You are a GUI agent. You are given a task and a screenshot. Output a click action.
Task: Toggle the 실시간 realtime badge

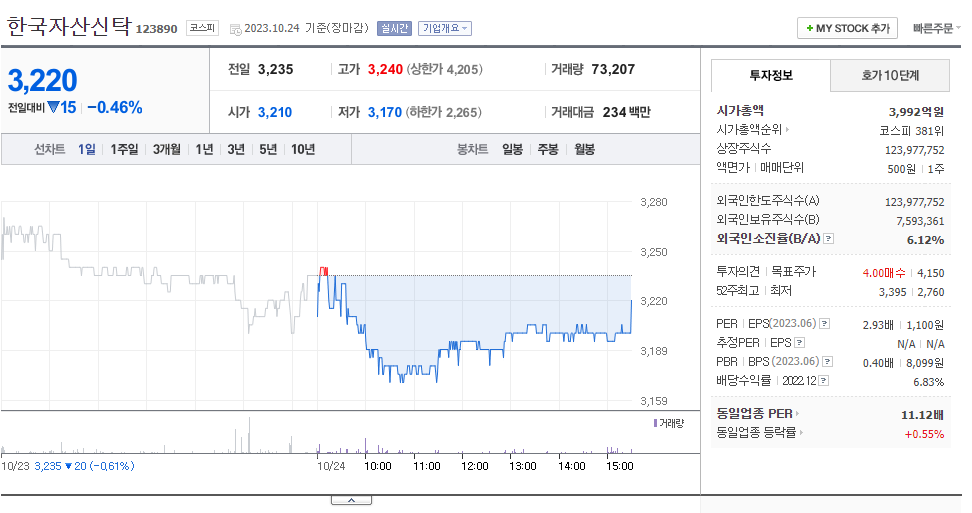point(394,28)
